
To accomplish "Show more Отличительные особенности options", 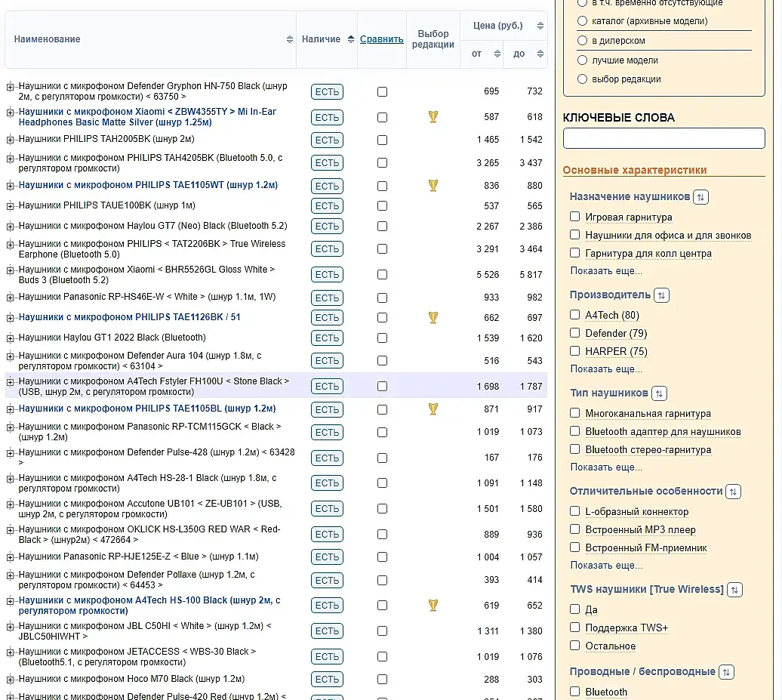I will (x=606, y=566).
